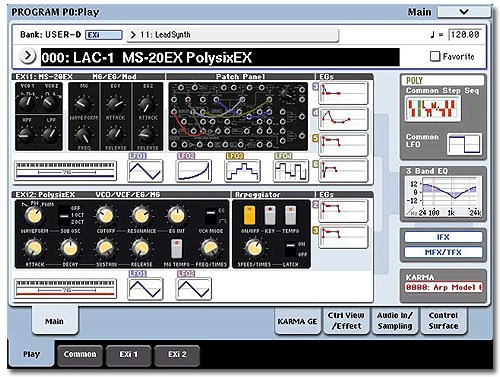Open the 3 Band EQ curve graph
500x377 pixels.
tap(443, 196)
